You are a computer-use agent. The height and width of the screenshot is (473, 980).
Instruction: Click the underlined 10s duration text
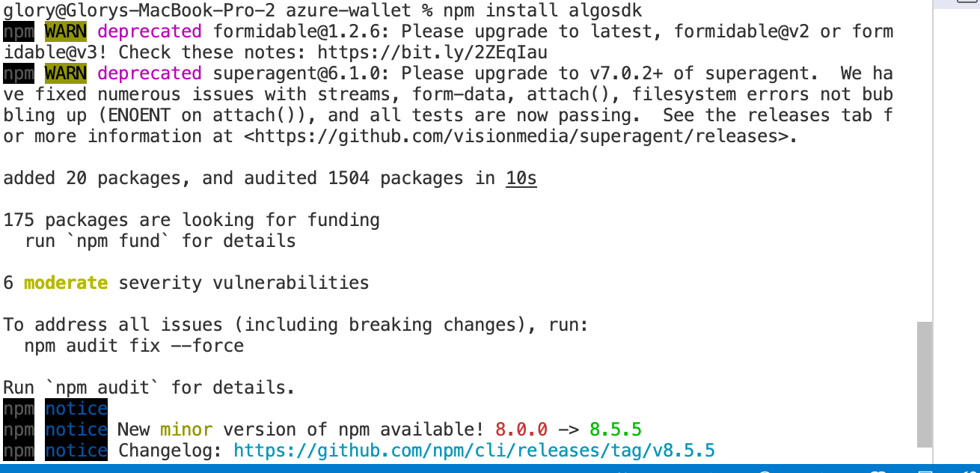(521, 178)
